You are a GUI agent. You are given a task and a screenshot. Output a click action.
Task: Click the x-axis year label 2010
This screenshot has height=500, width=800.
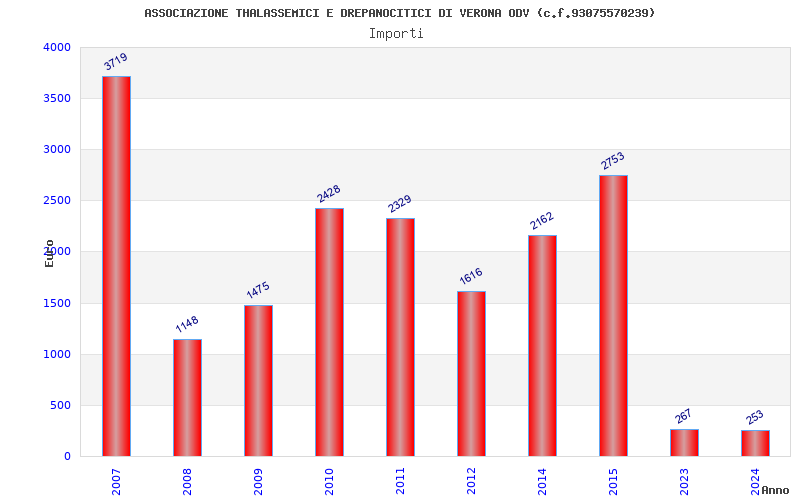[x=329, y=482]
